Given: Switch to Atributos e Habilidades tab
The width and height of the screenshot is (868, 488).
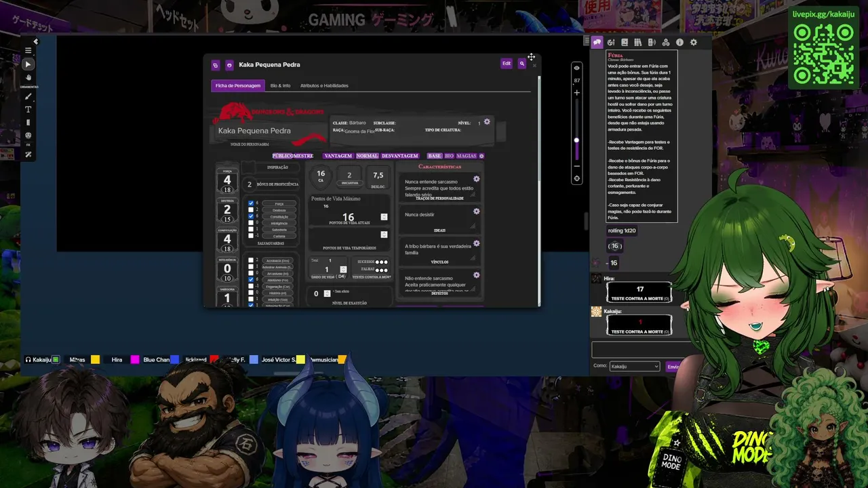Looking at the screenshot, I should coord(324,85).
